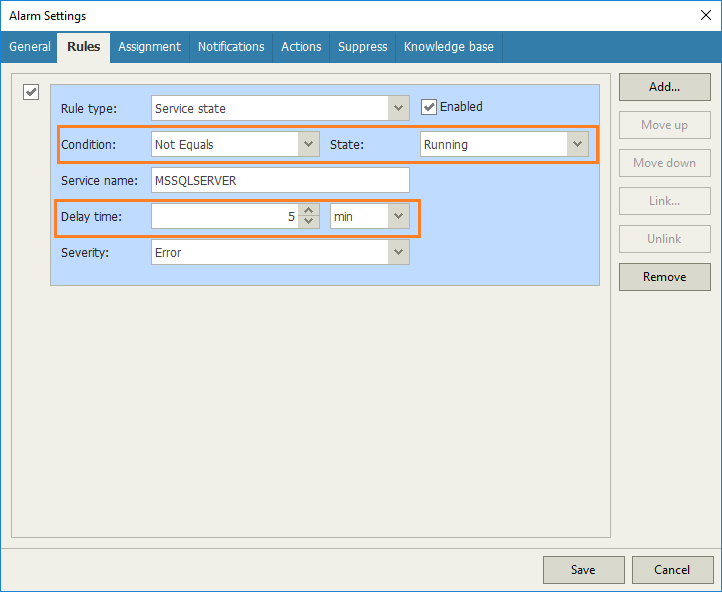The height and width of the screenshot is (592, 722).
Task: Open the Actions tab
Action: 301,47
